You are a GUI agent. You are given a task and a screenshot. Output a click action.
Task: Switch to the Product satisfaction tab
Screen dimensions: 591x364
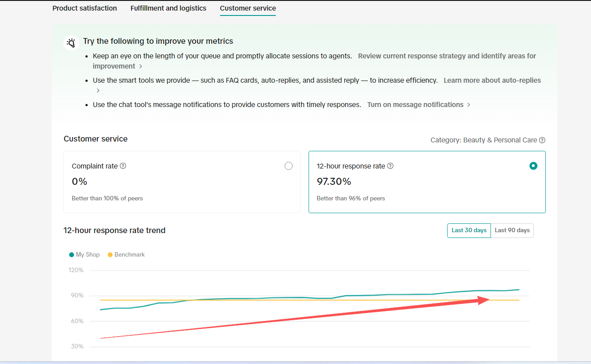(x=85, y=8)
